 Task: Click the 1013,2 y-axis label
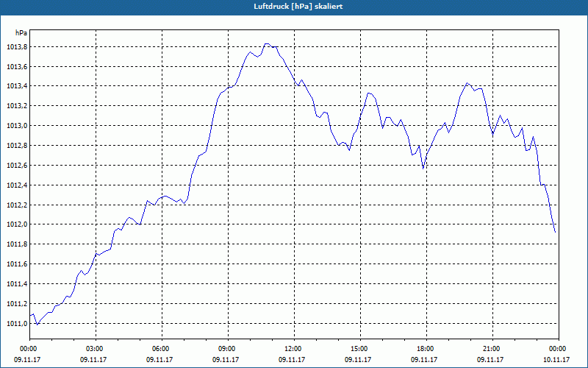click(x=17, y=106)
